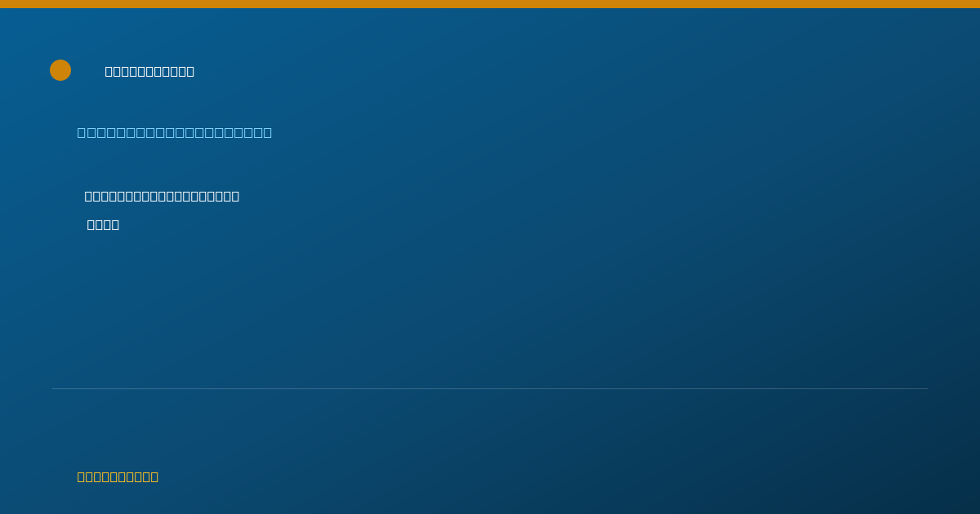Select the orange strip along the window top
980x514 pixels.
490,4
